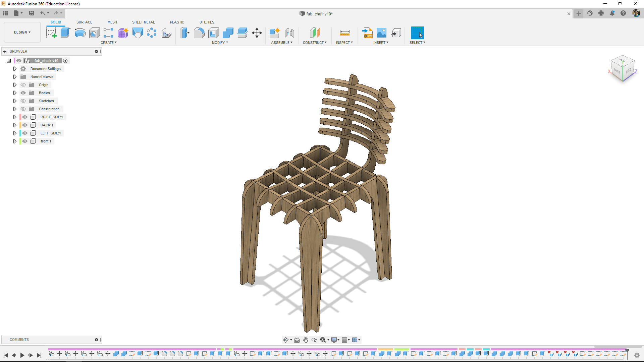
Task: Select the Hole tool icon
Action: point(94,33)
